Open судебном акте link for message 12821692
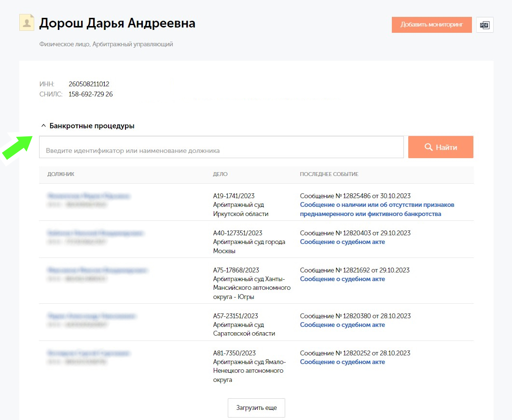512x420 pixels. 342,279
